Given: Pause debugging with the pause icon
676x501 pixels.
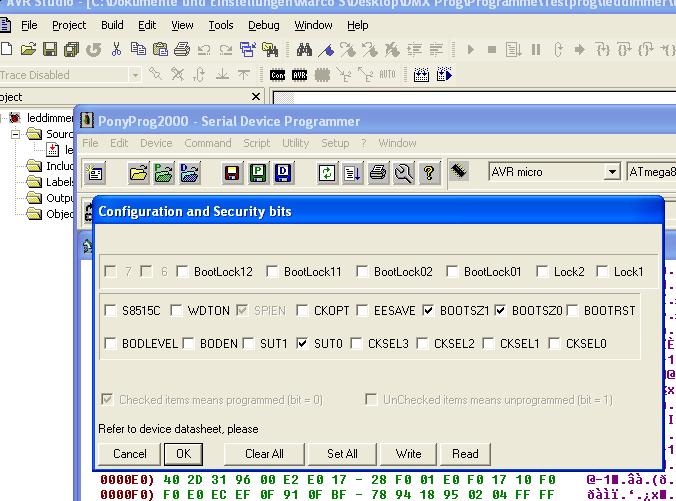Looking at the screenshot, I should click(536, 50).
